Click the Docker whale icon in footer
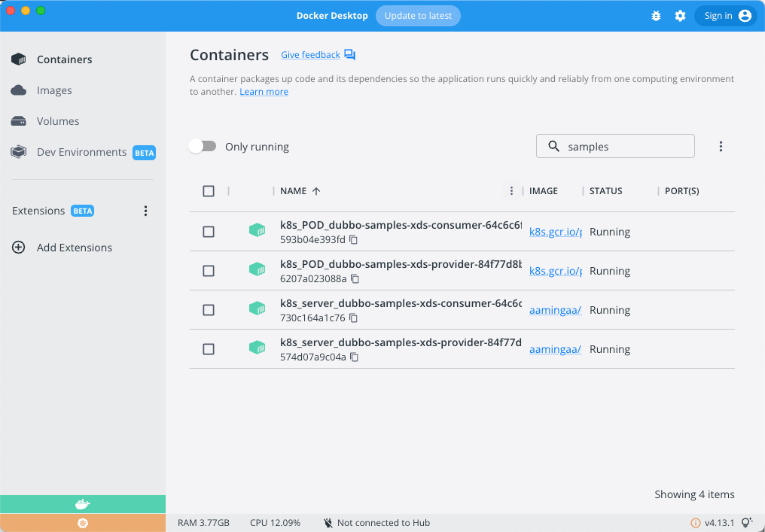This screenshot has height=532, width=765. click(x=83, y=504)
